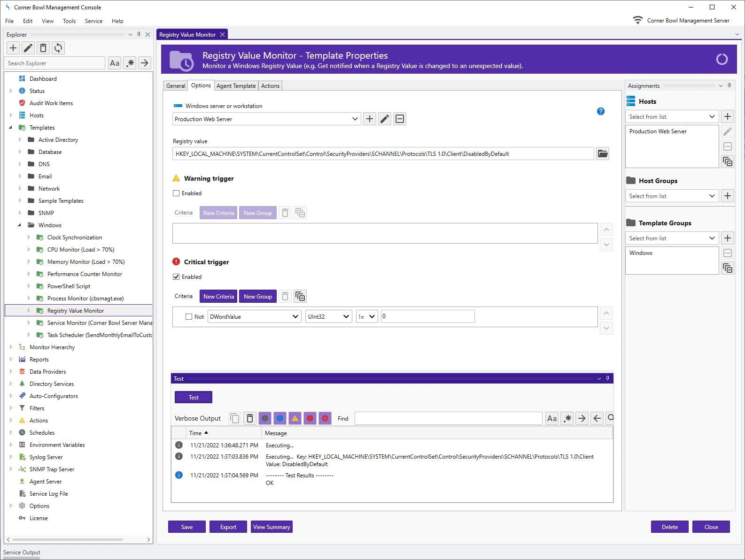Click the View Summary button

click(x=272, y=527)
